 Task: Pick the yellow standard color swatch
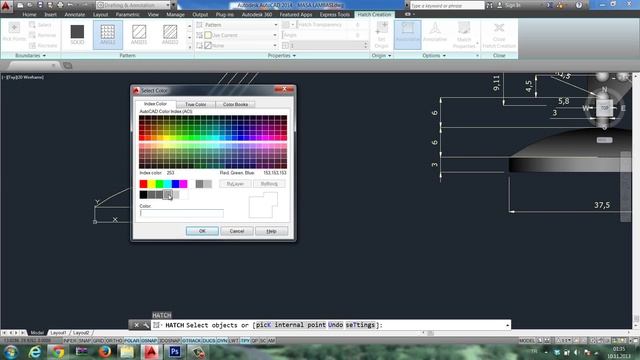tap(151, 184)
